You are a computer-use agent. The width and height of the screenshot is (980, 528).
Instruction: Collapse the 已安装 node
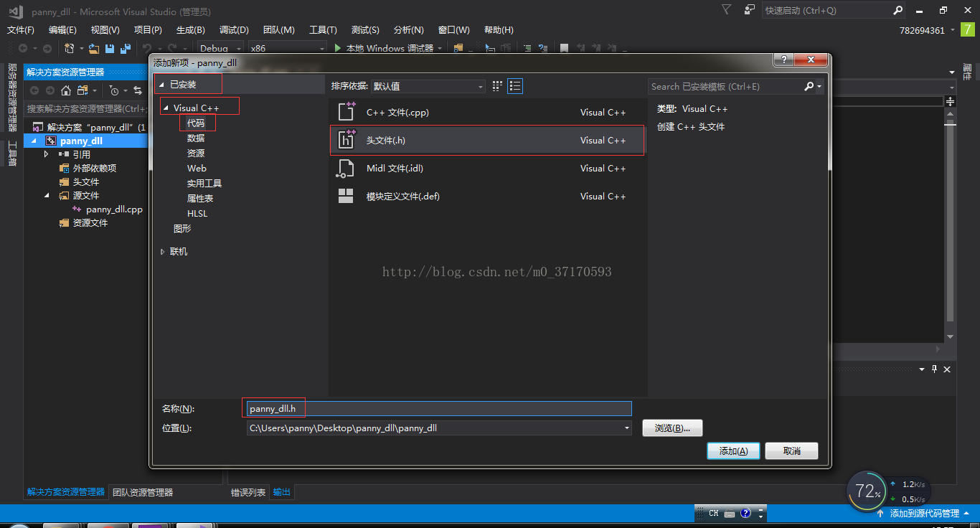coord(161,85)
